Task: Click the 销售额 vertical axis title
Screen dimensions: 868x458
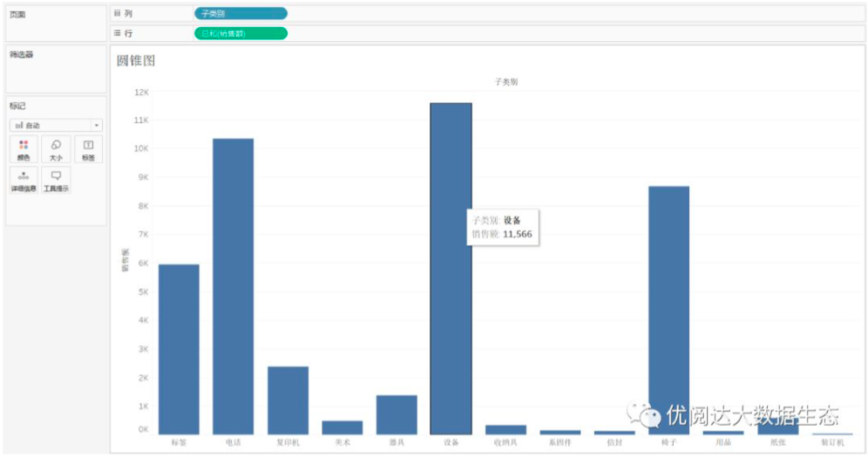Action: pyautogui.click(x=125, y=261)
